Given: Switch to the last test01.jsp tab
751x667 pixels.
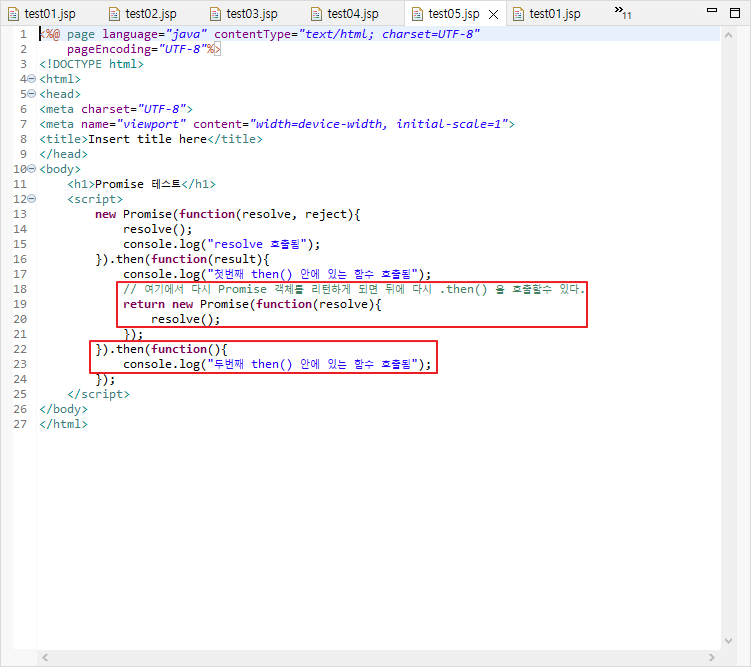Looking at the screenshot, I should (x=546, y=14).
